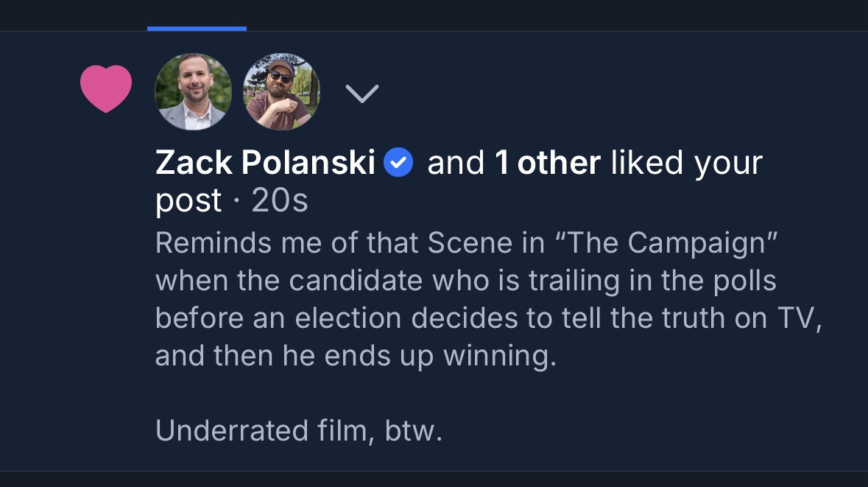
Task: Click the pink heart like icon
Action: point(106,88)
